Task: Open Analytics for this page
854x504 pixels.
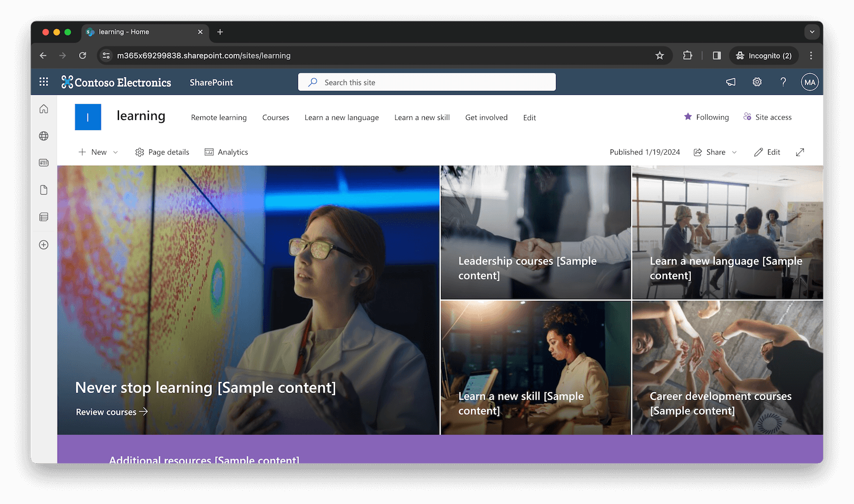Action: tap(226, 152)
